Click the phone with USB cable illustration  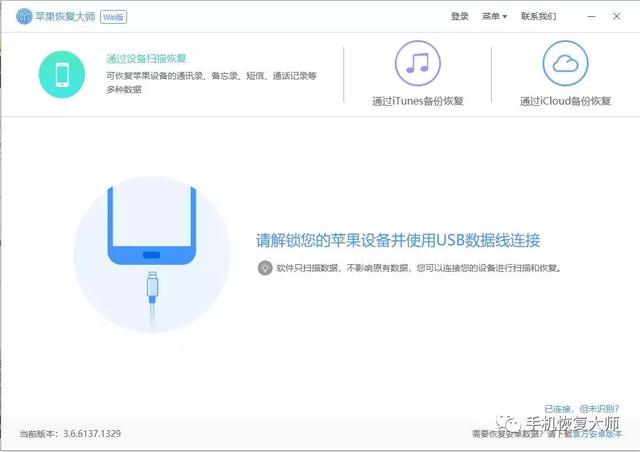(152, 254)
